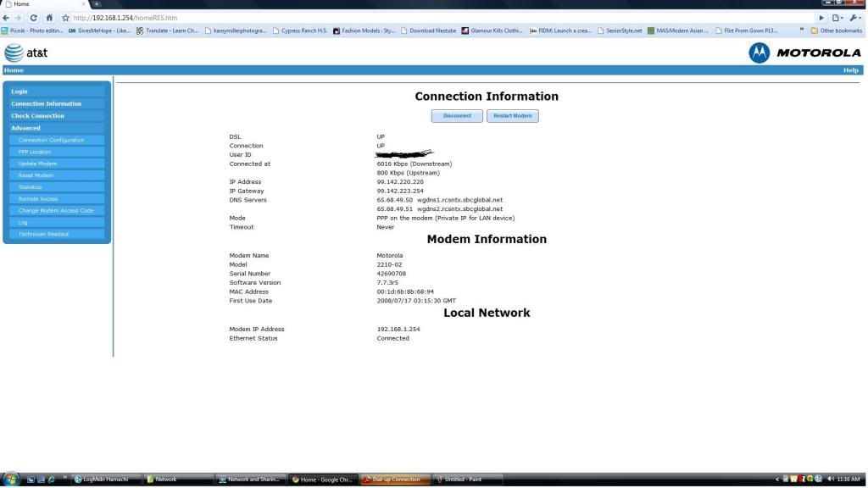This screenshot has width=868, height=488.
Task: Switch to Network and Sharing taskbar window
Action: coord(250,480)
